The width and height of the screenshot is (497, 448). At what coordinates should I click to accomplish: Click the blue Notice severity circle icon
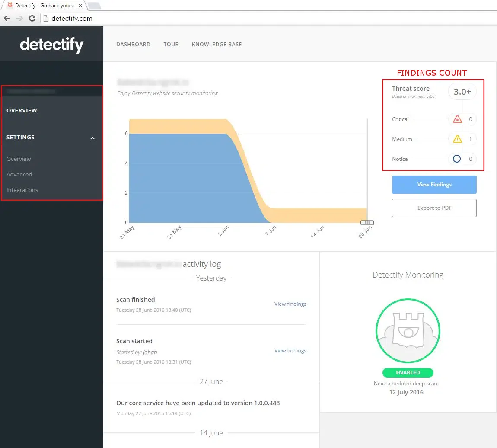tap(456, 159)
